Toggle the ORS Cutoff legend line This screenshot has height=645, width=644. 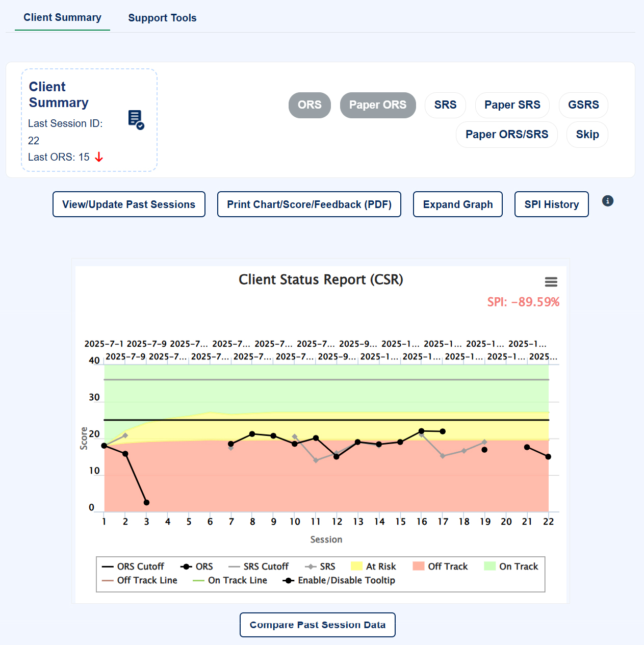133,566
